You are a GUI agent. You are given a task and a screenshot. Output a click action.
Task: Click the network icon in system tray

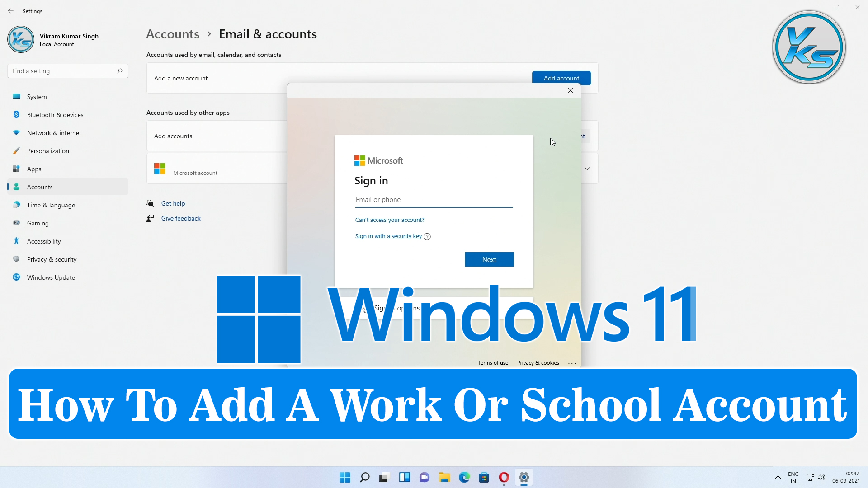[x=810, y=477]
